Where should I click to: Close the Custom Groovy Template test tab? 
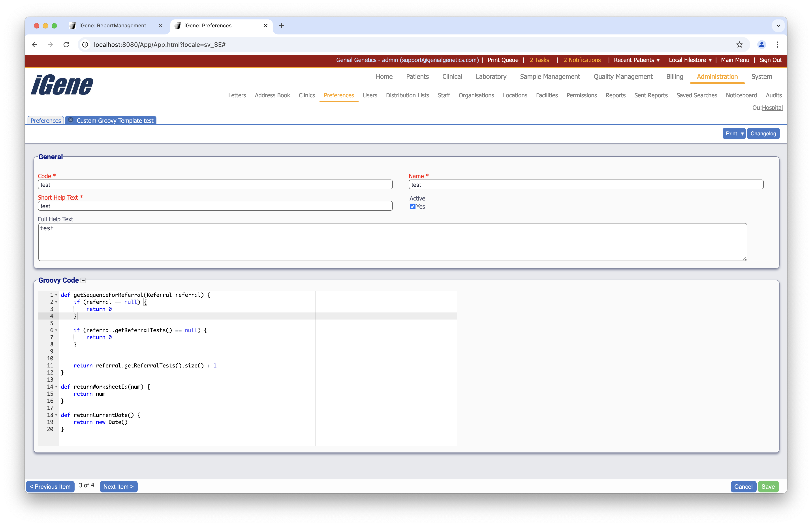(71, 120)
